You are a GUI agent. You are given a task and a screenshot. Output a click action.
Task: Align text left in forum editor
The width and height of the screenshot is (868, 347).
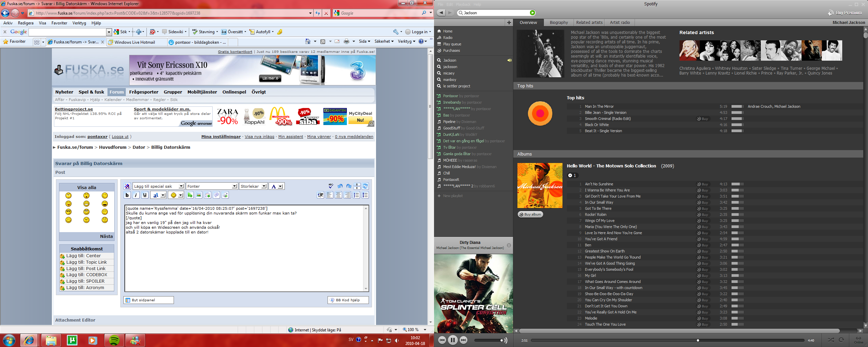coord(330,195)
